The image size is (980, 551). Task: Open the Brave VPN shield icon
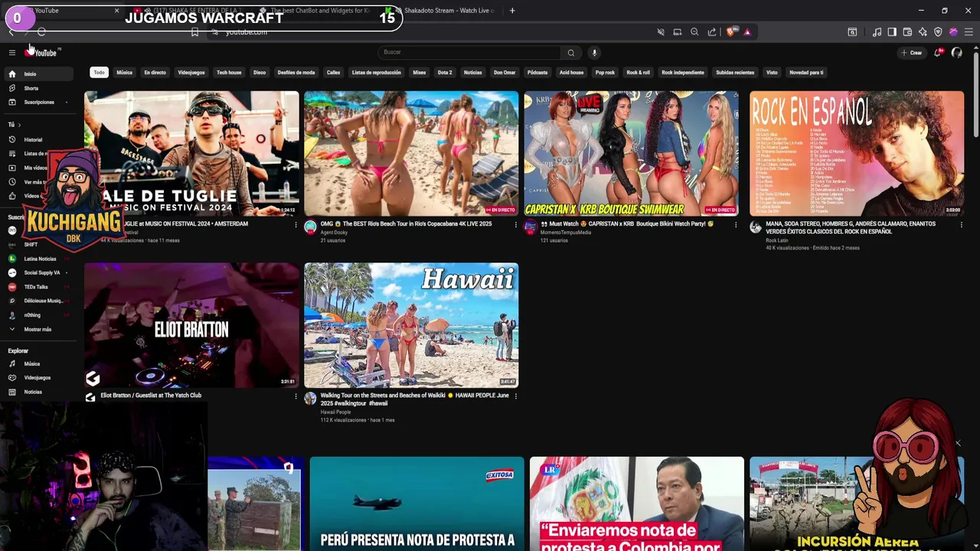pyautogui.click(x=938, y=32)
